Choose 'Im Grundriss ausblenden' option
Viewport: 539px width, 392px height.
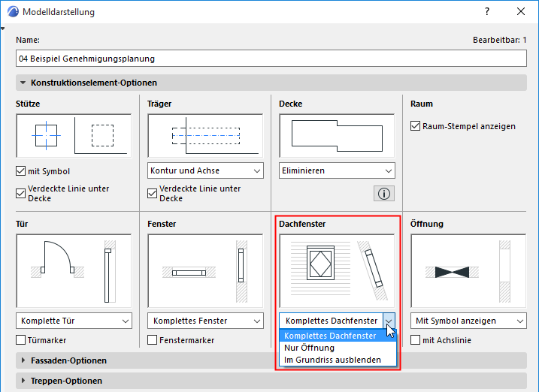click(332, 360)
